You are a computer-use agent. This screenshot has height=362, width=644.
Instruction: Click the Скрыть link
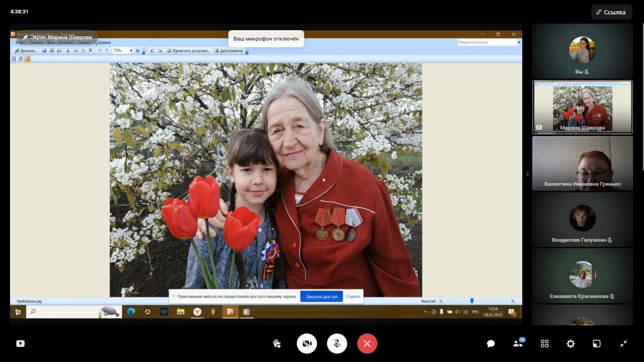353,297
